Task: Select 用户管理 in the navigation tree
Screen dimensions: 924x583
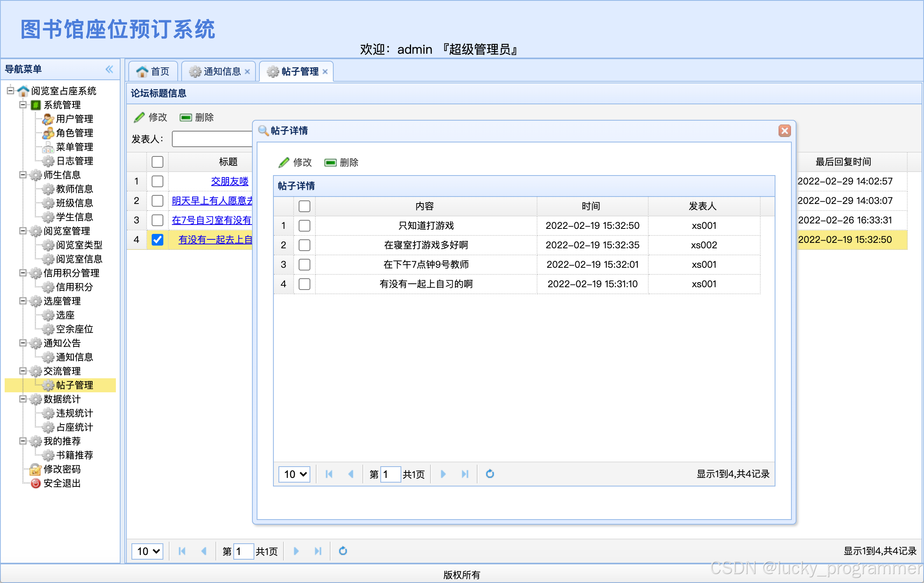Action: (74, 119)
